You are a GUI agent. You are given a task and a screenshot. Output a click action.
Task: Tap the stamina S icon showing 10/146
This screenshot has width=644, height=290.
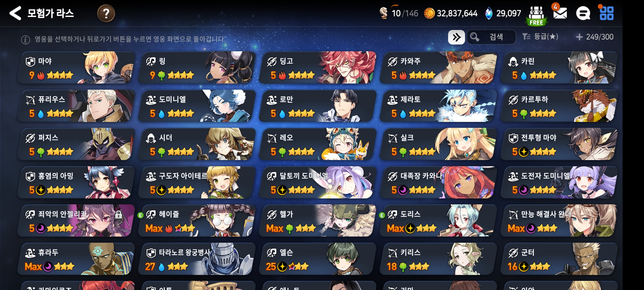coord(384,13)
